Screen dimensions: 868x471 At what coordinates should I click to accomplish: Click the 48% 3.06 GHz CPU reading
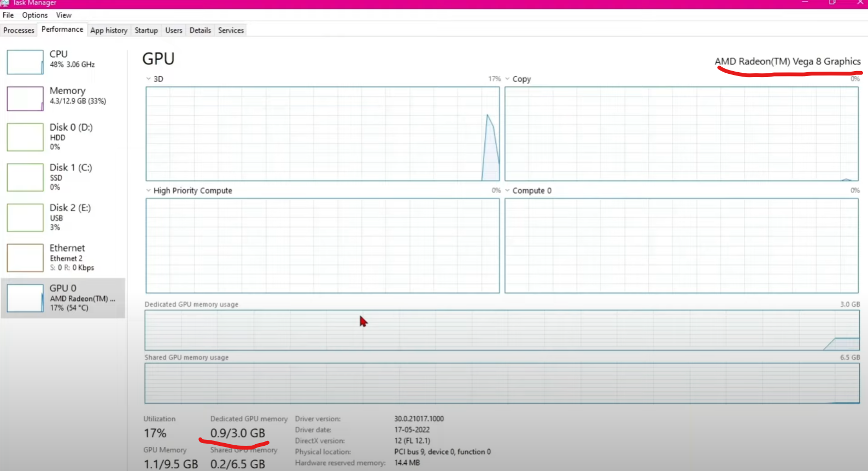[x=72, y=65]
